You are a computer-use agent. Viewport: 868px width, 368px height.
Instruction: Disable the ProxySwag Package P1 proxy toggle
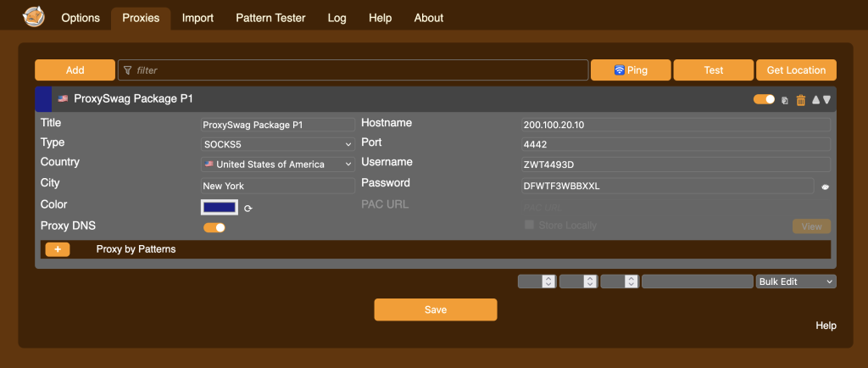pos(764,99)
